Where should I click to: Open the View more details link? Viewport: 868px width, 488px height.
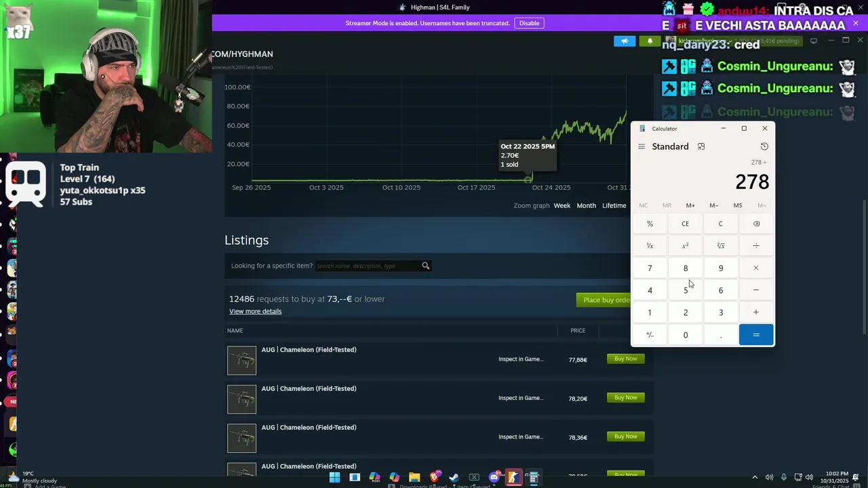[x=255, y=311]
